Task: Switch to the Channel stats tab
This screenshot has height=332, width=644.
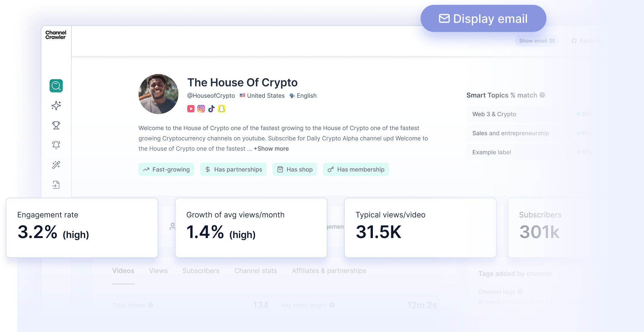Action: coord(255,271)
